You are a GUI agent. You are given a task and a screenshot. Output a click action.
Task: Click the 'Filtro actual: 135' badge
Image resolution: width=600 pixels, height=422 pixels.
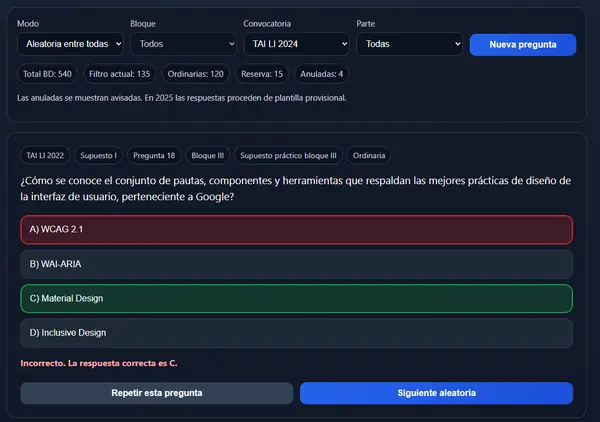119,74
